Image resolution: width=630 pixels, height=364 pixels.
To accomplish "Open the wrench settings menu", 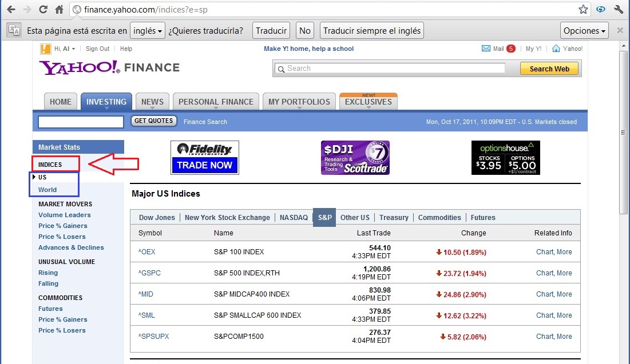I will [x=619, y=9].
